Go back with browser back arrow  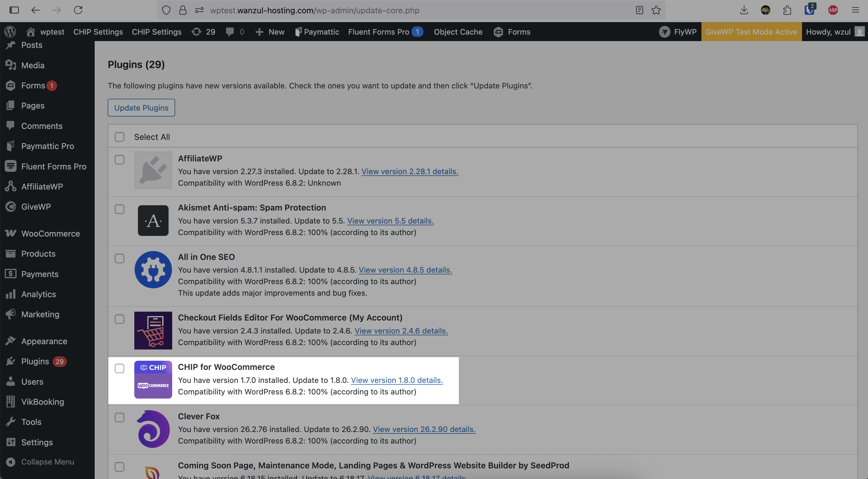[x=36, y=10]
